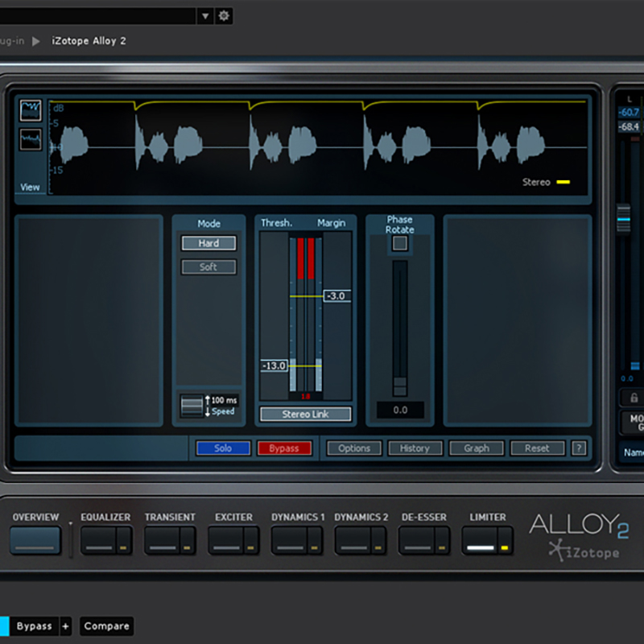Switch to the Dynamics 2 module
Viewport: 644px width, 644px height.
353,540
